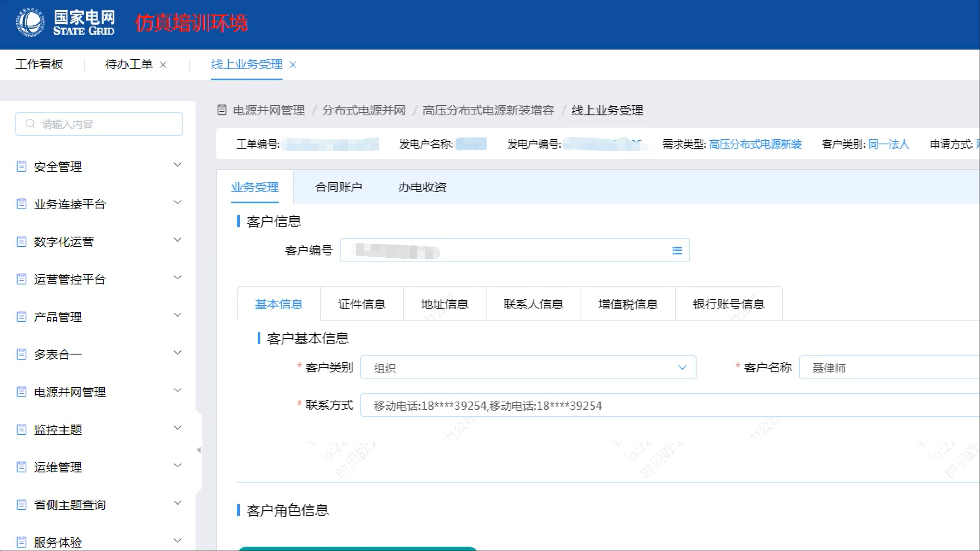Collapse the sidebar using the arrow handle
The height and width of the screenshot is (551, 980).
click(198, 450)
